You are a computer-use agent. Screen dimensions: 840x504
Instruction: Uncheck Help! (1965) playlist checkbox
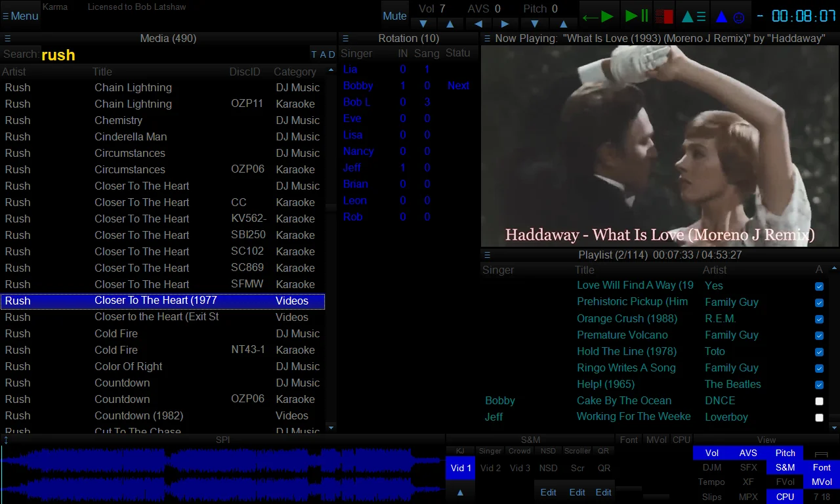[819, 385]
